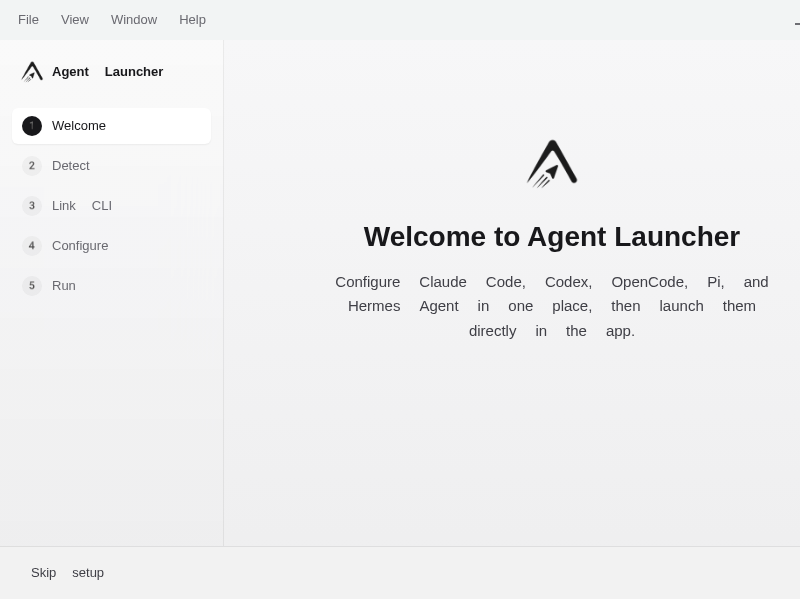This screenshot has width=800, height=599.
Task: Select the Link CLI step
Action: point(111,206)
